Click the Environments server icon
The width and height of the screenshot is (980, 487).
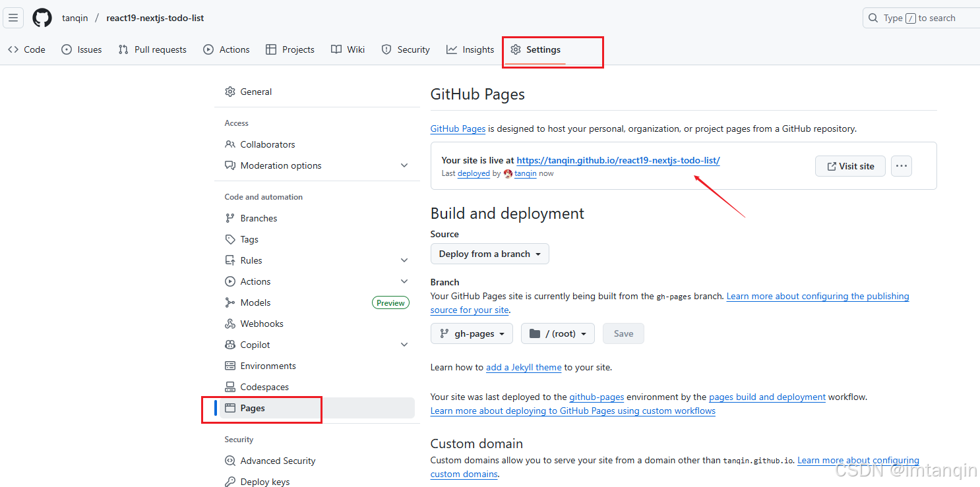(x=230, y=366)
